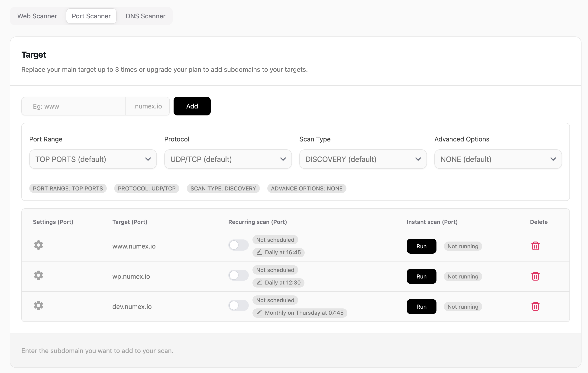Edit the Monthly on Thursday schedule
Screen dimensions: 588x373
point(300,313)
